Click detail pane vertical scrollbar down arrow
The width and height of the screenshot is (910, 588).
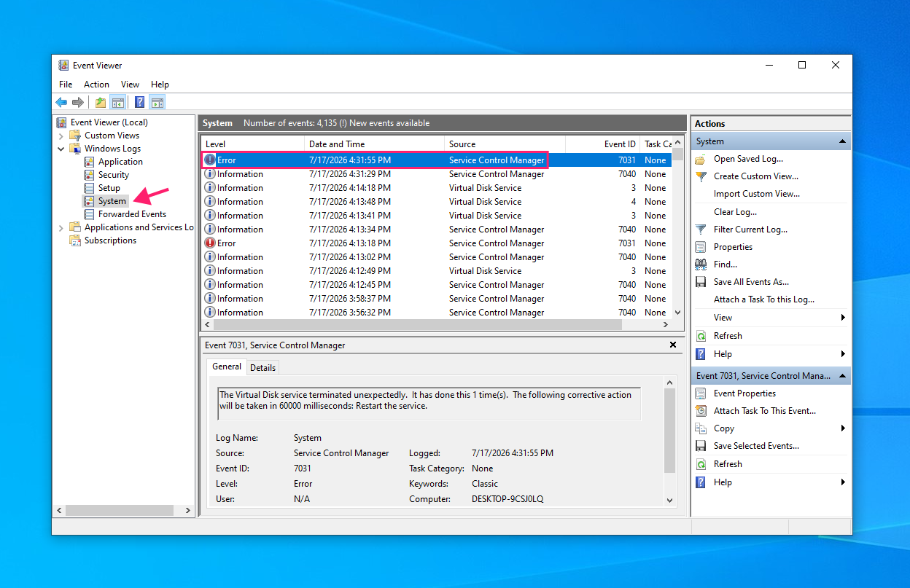670,500
